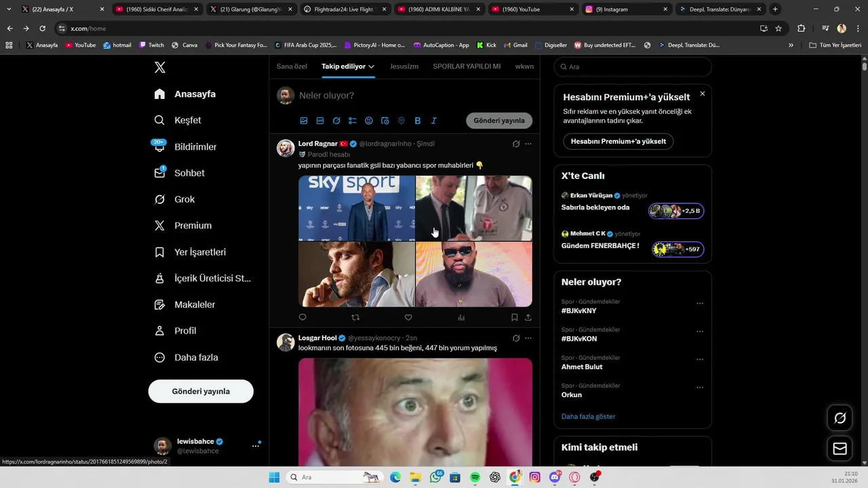Open Makaleler articles
The image size is (868, 488).
coord(184,305)
